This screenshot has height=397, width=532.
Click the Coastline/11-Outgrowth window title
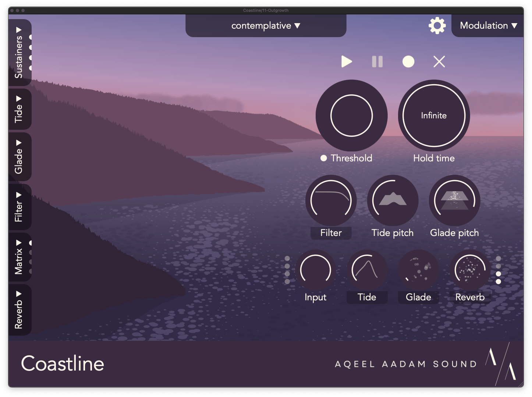[266, 10]
